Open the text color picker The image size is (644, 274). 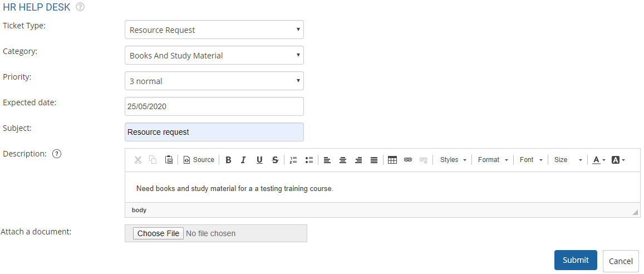pos(599,160)
